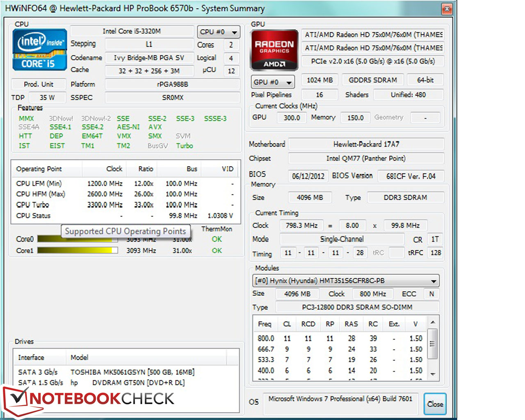Select the CPU LFM (Min) row
The image size is (525, 420).
126,184
